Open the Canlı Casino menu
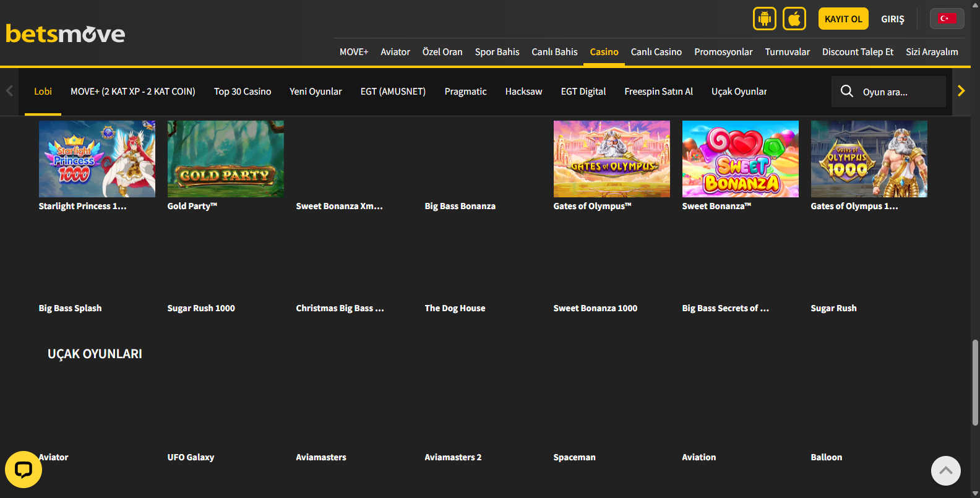The height and width of the screenshot is (498, 980). pyautogui.click(x=656, y=52)
